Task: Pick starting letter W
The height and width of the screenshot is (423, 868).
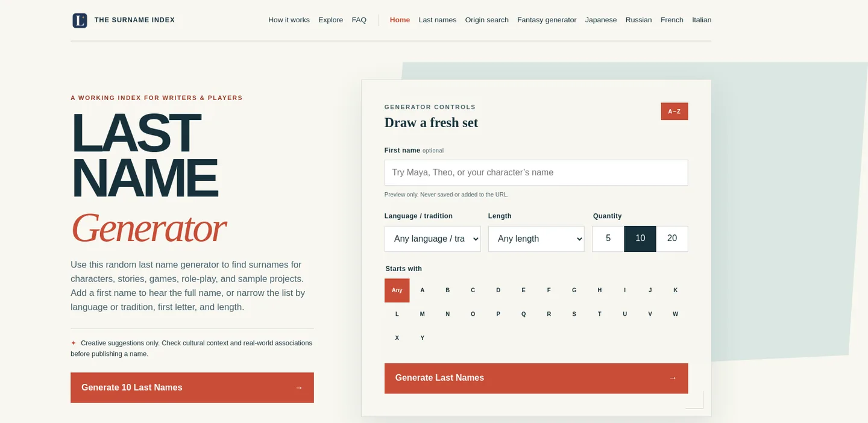Action: click(676, 314)
